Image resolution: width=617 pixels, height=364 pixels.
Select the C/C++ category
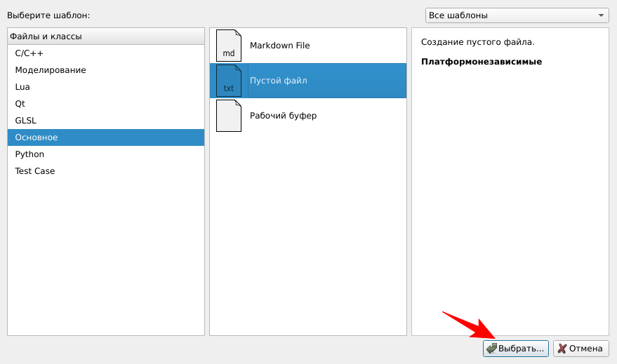(29, 53)
